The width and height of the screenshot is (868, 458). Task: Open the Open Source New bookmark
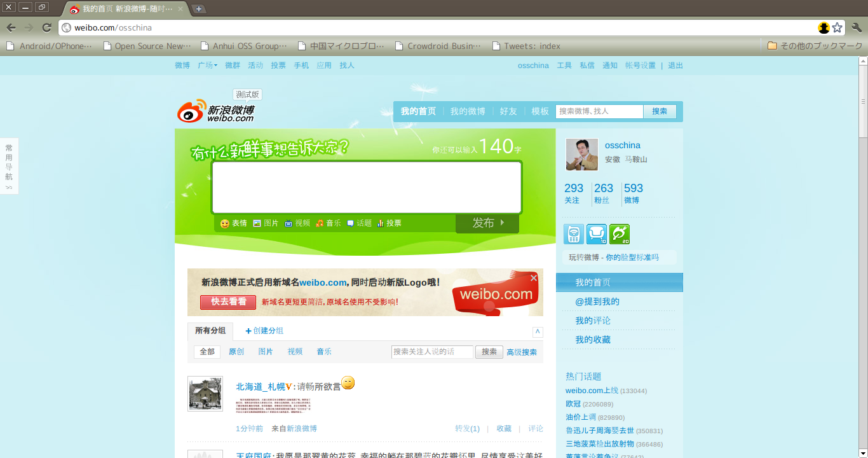coord(147,46)
